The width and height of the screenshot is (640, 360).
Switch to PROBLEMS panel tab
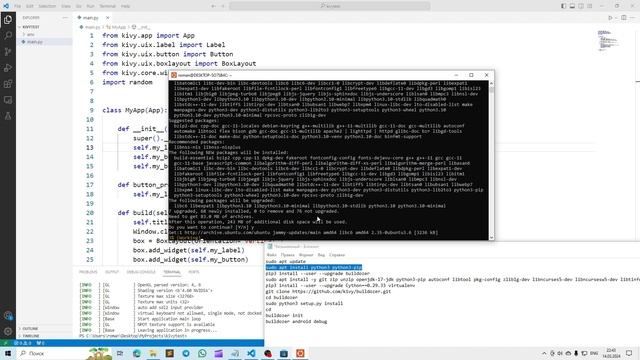(88, 272)
